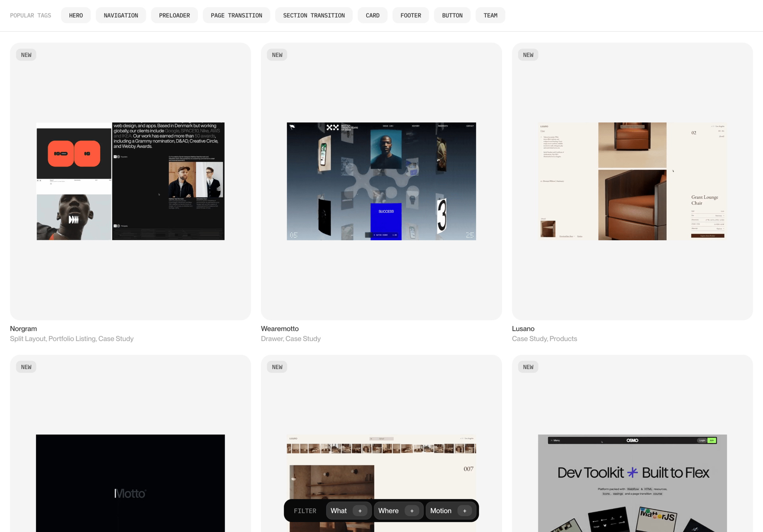Choose the SECTION TRANSITION tag
The height and width of the screenshot is (532, 763).
(x=314, y=15)
